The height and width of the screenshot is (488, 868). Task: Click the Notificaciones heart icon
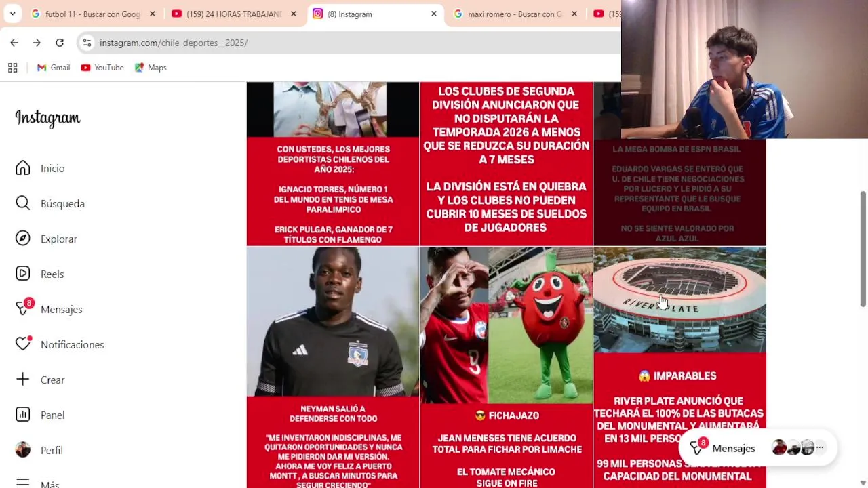pos(23,344)
